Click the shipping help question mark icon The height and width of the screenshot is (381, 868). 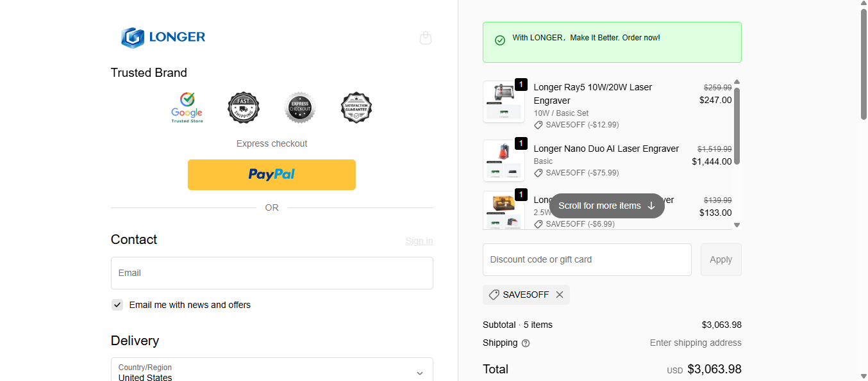526,343
